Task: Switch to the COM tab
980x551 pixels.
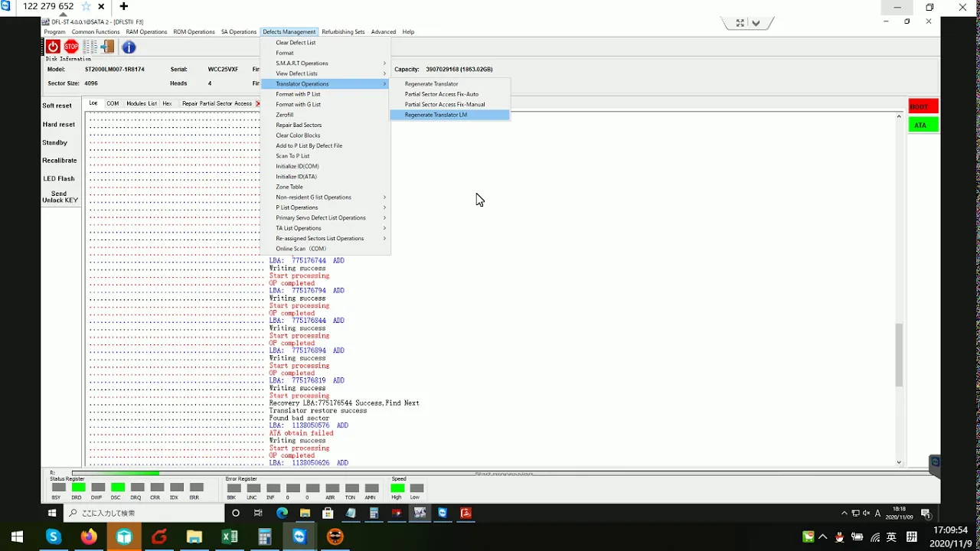Action: (113, 103)
